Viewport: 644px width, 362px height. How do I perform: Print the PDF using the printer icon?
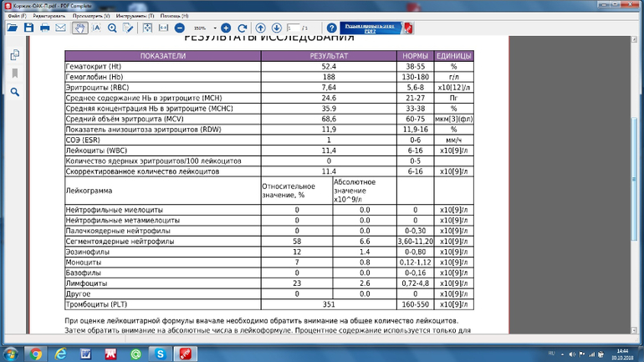tap(43, 28)
